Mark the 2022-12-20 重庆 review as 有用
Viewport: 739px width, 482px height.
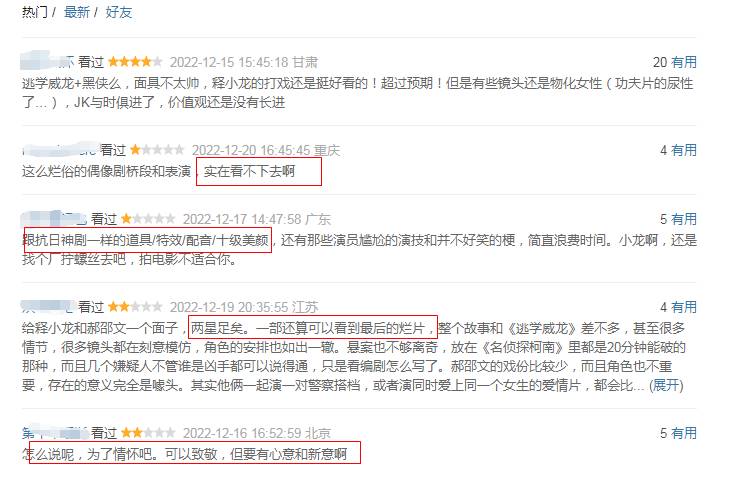pos(684,150)
